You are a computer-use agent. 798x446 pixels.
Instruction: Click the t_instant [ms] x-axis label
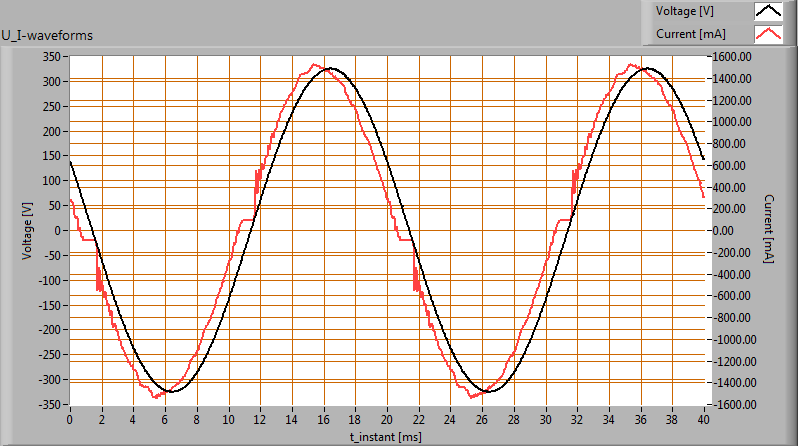(x=386, y=436)
